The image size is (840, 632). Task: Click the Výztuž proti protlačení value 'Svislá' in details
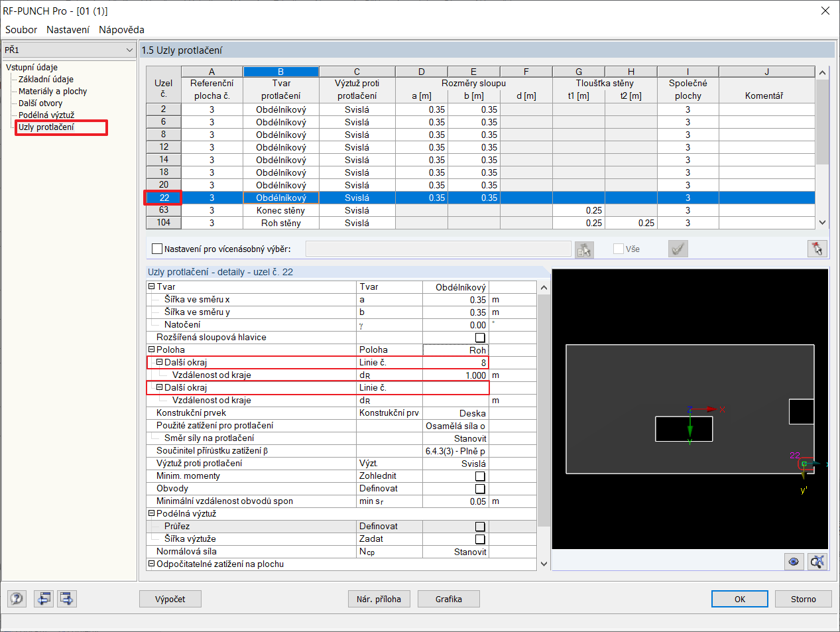click(x=455, y=464)
